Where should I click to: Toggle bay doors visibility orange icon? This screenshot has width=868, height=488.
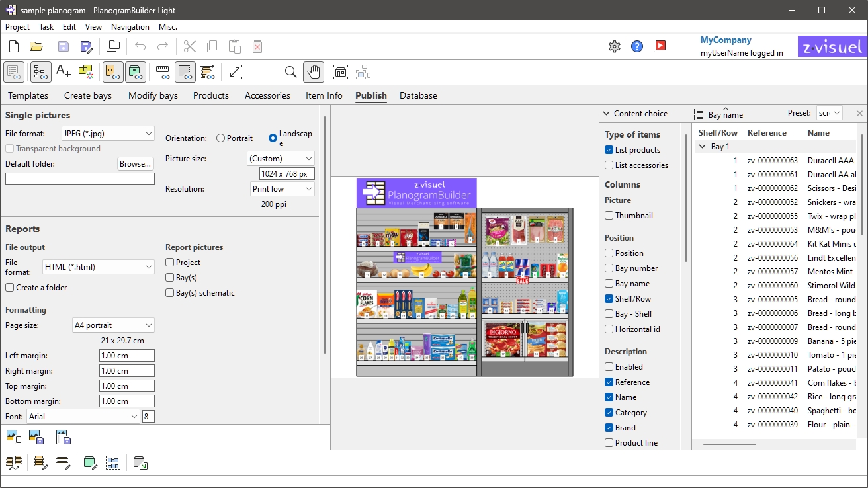[113, 71]
